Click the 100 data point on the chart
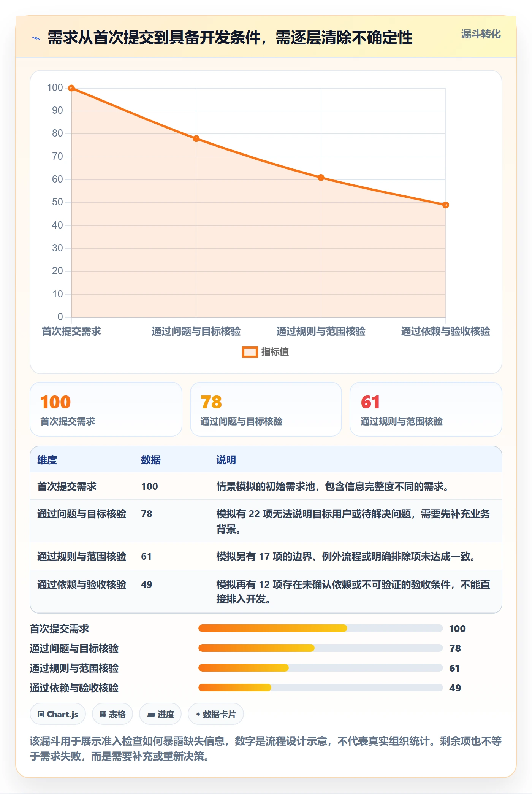This screenshot has width=532, height=794. (x=71, y=88)
